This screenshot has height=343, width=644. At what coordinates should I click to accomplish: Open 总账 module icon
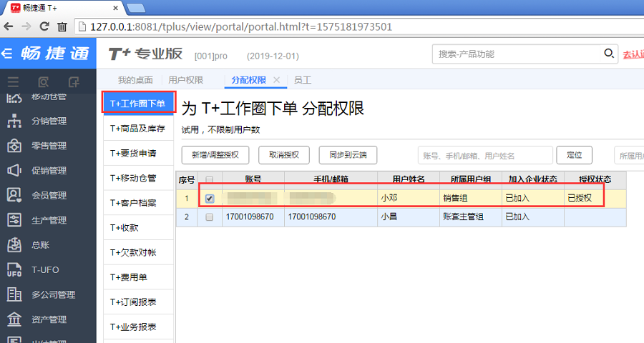14,245
